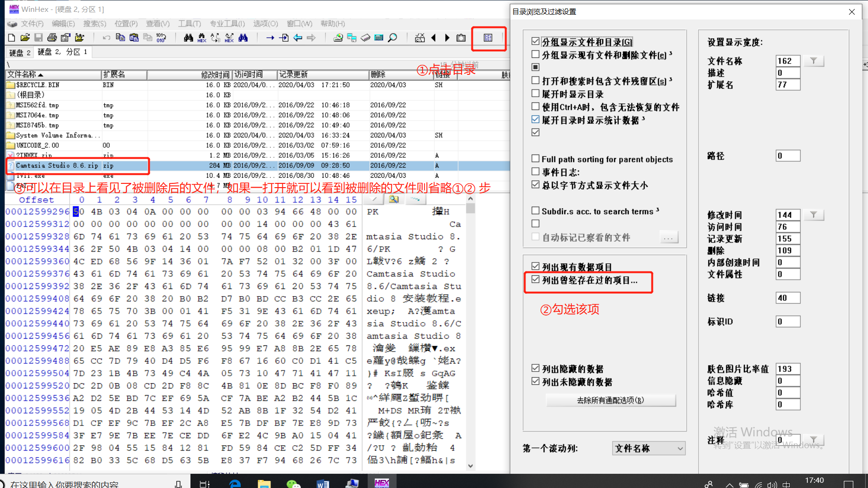The height and width of the screenshot is (488, 868).
Task: Toggle 分组显示文件和目录 checkbox
Action: coord(536,42)
